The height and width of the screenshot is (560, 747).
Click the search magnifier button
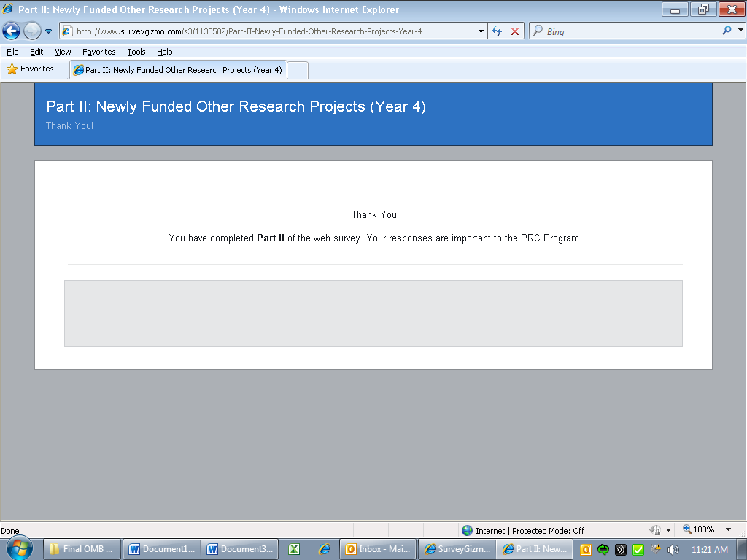(727, 31)
